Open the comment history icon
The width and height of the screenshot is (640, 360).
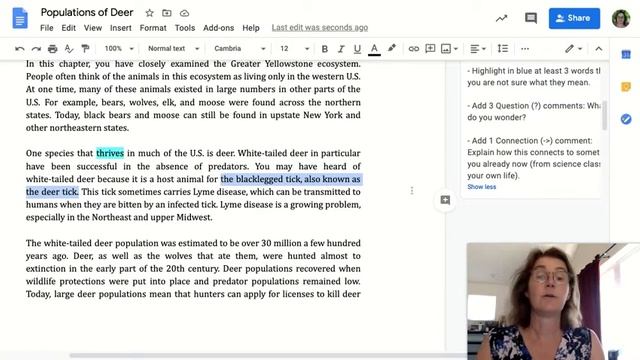pos(531,18)
